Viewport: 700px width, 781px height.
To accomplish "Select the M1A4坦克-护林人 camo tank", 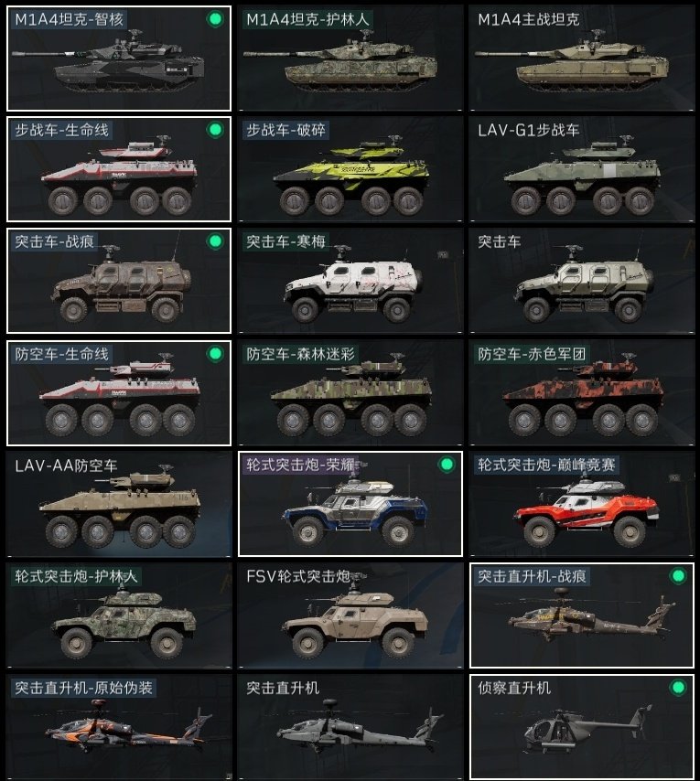I will pos(350,59).
